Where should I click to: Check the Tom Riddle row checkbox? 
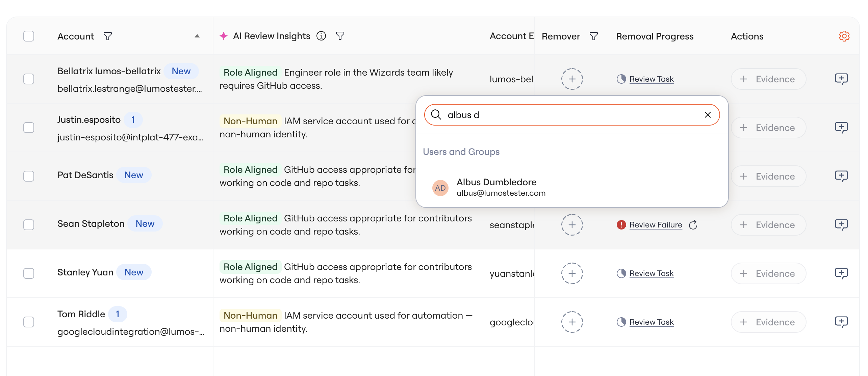29,322
